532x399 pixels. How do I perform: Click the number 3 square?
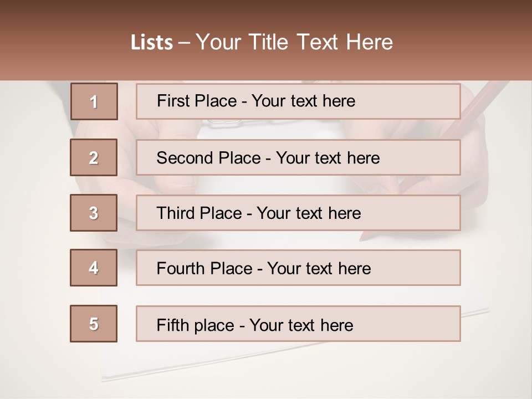tap(94, 213)
